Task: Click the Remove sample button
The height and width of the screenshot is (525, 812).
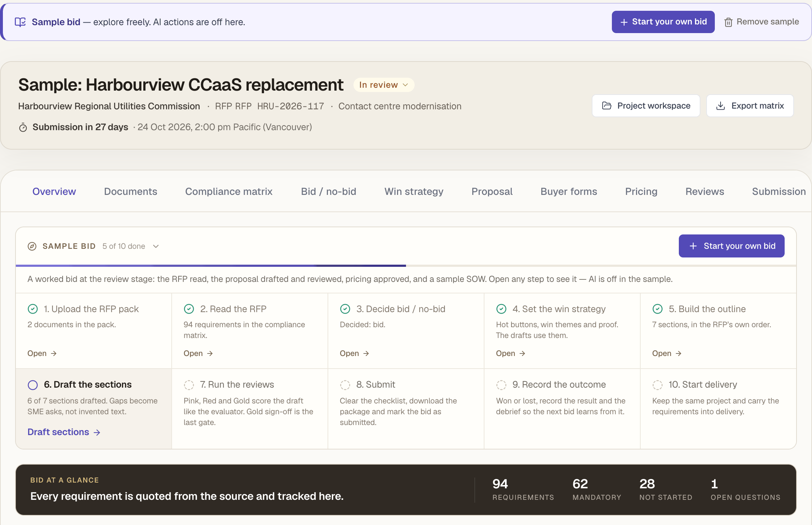Action: (762, 22)
